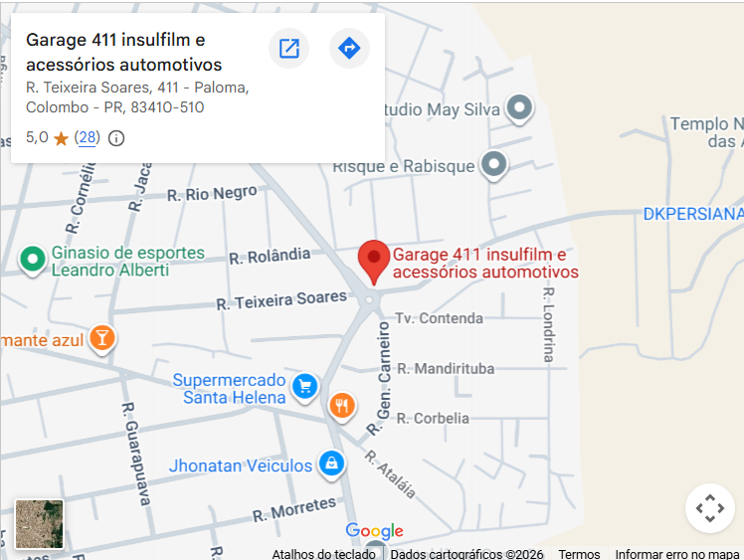Toggle the map camera controls button
The width and height of the screenshot is (744, 560).
click(710, 508)
